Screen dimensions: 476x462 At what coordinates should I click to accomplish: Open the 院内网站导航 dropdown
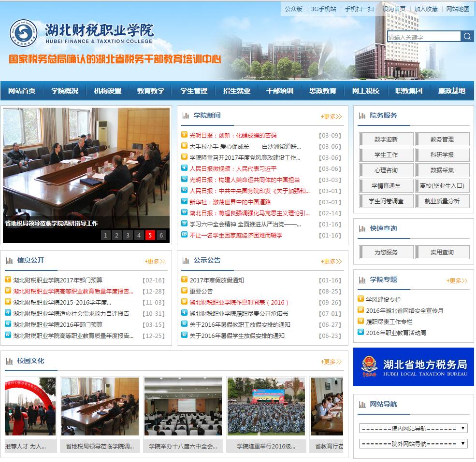tap(413, 428)
